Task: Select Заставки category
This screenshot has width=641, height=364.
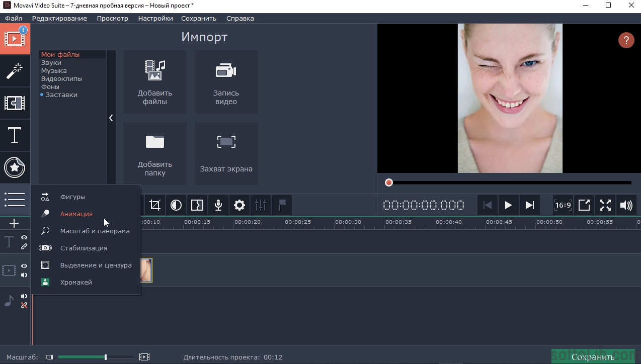Action: (x=72, y=95)
